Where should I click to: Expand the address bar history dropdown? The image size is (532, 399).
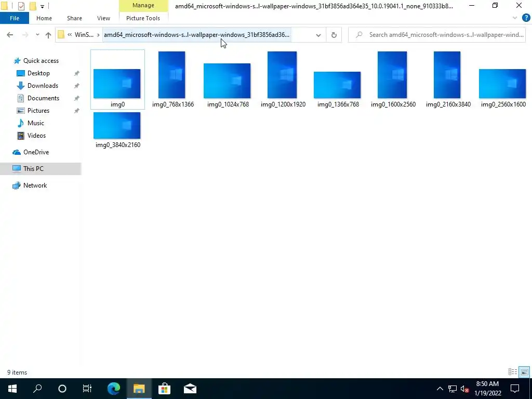coord(318,35)
